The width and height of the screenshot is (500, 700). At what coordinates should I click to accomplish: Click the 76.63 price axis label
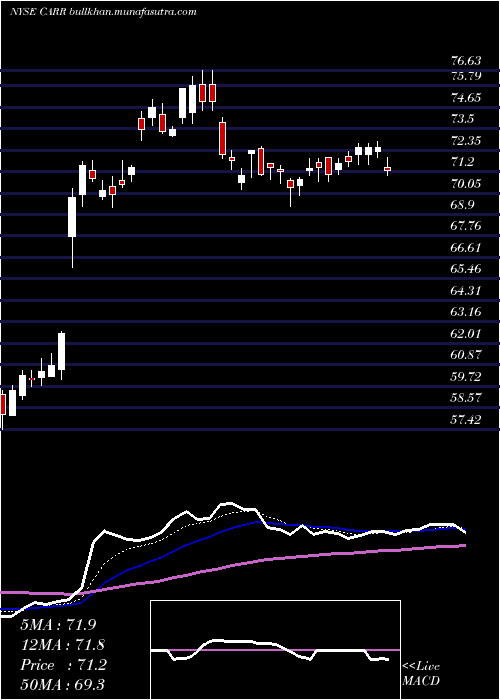[467, 61]
